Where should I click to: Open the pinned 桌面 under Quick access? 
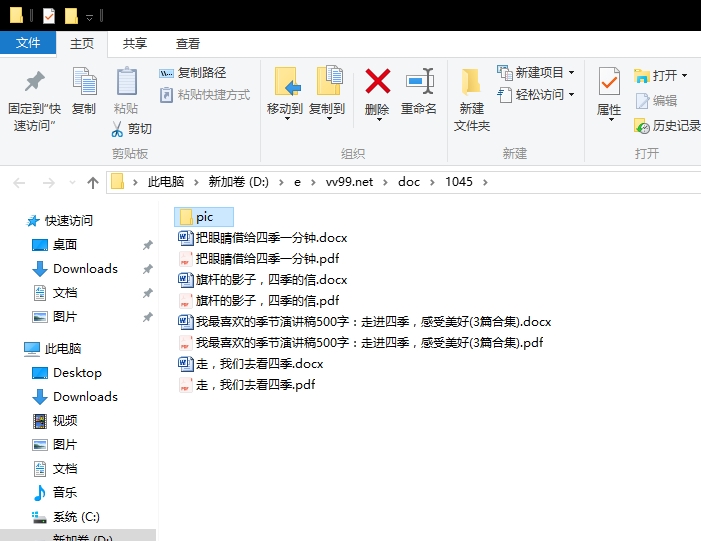(x=55, y=245)
